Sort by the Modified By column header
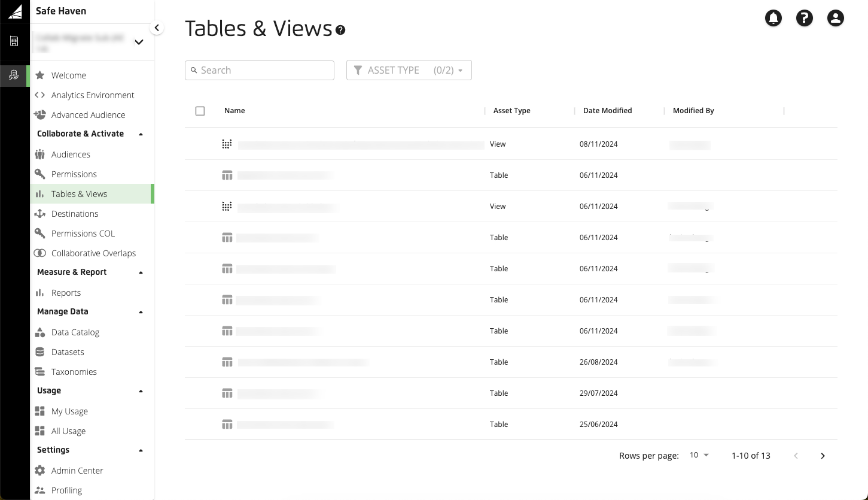Viewport: 868px width, 500px height. click(693, 111)
